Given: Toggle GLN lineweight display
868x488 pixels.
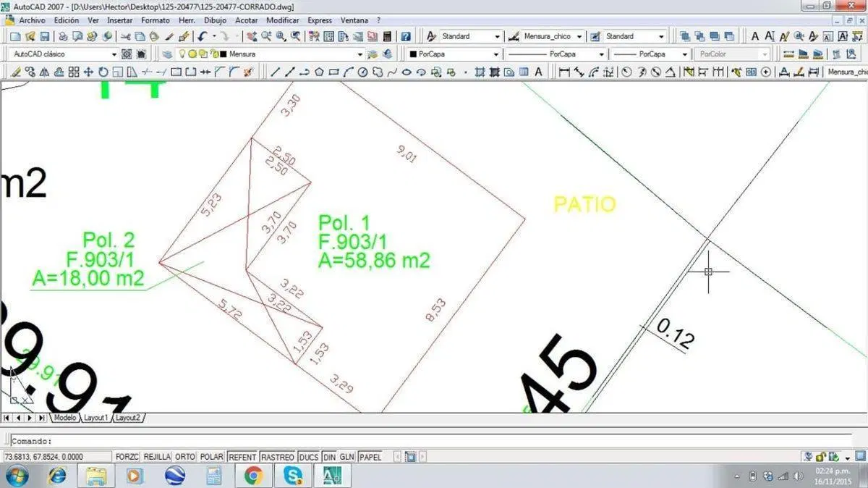Looking at the screenshot, I should [x=347, y=457].
